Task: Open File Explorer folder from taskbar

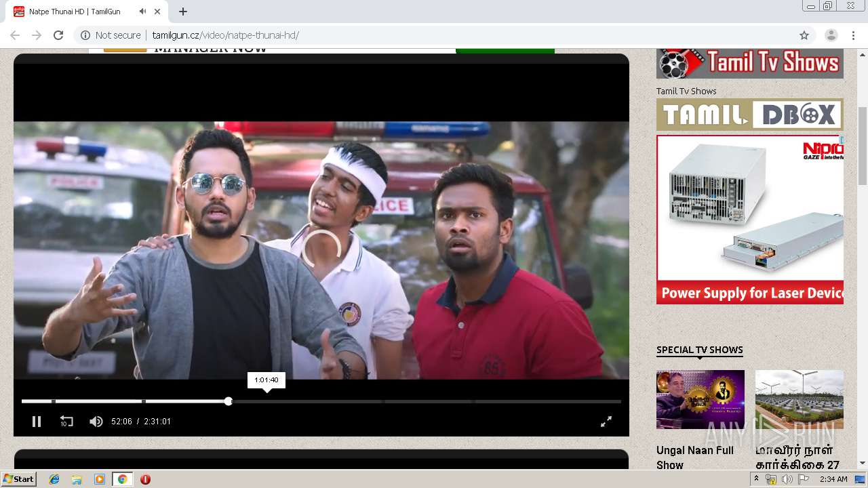Action: [77, 479]
